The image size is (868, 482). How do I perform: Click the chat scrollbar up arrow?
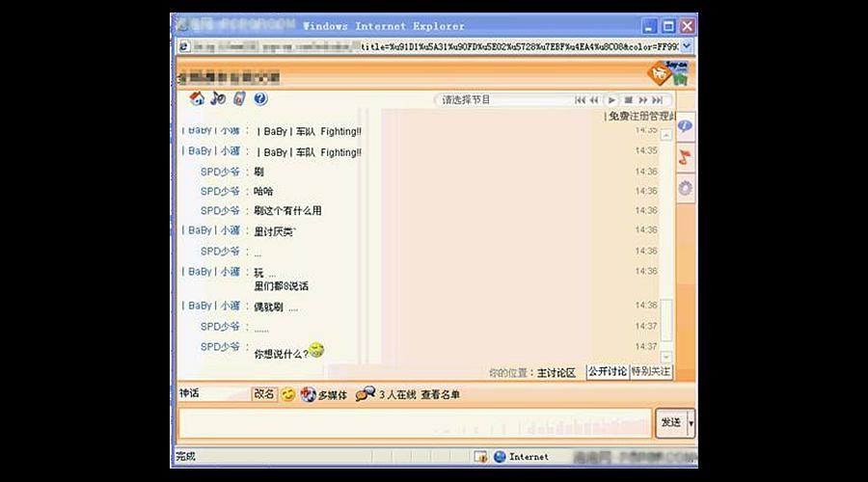(x=666, y=134)
